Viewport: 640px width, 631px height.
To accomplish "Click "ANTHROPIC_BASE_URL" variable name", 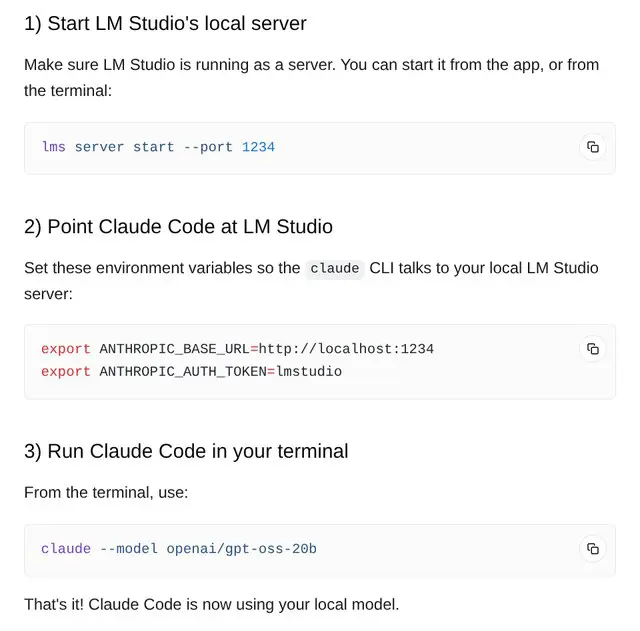I will [174, 349].
